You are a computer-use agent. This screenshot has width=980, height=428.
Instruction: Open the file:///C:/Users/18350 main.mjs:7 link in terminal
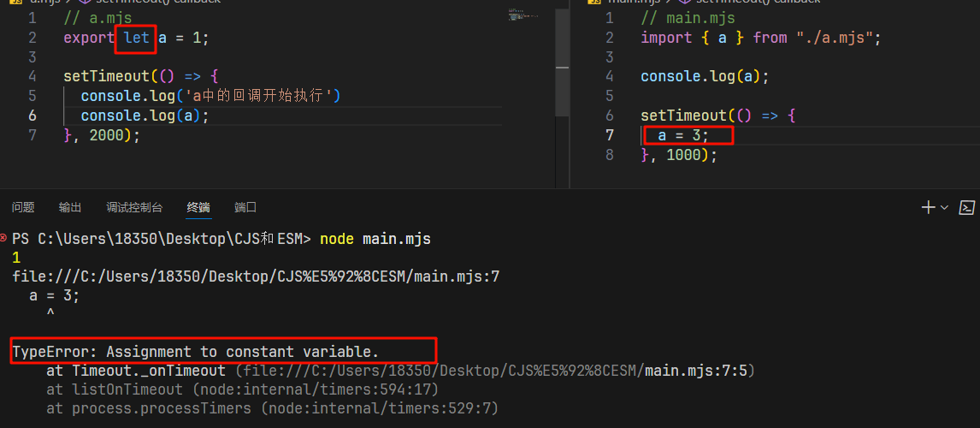click(256, 276)
